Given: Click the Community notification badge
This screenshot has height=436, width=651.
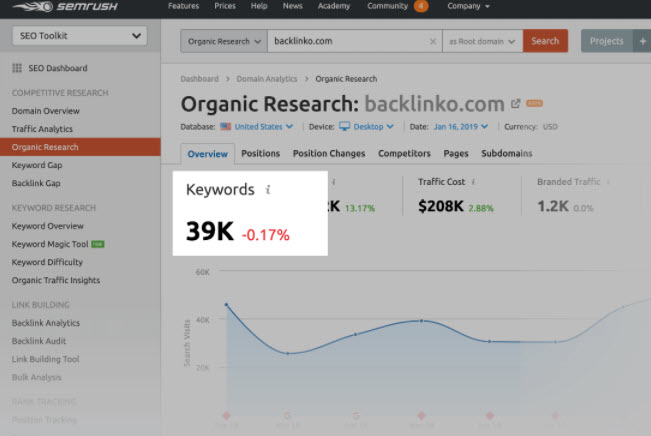Looking at the screenshot, I should pyautogui.click(x=421, y=6).
